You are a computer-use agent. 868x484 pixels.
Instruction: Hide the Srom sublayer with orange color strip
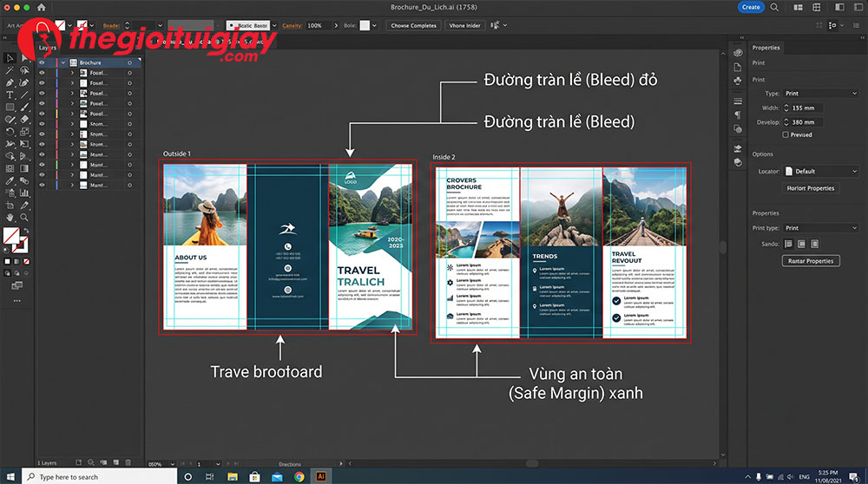42,134
